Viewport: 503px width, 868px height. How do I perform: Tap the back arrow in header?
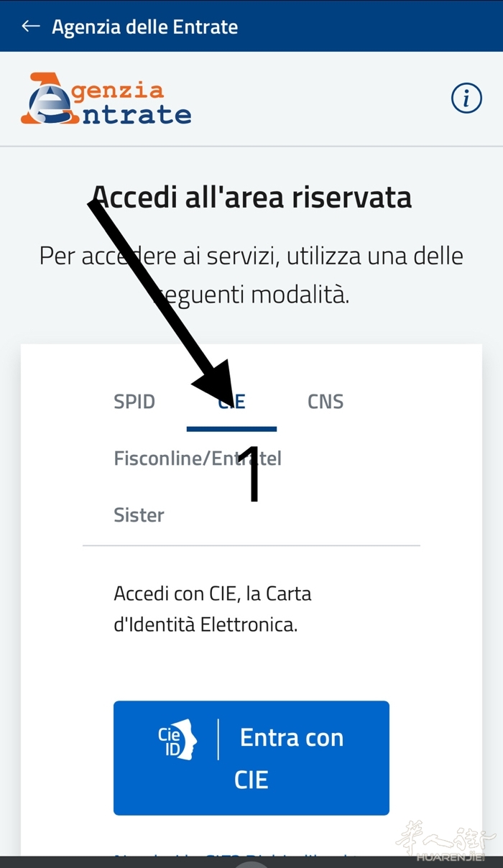(x=30, y=27)
